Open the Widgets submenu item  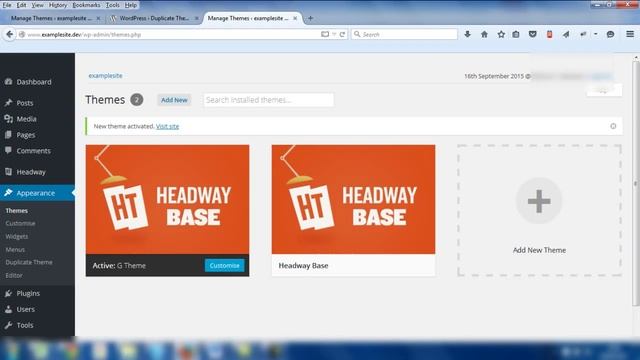tap(17, 236)
